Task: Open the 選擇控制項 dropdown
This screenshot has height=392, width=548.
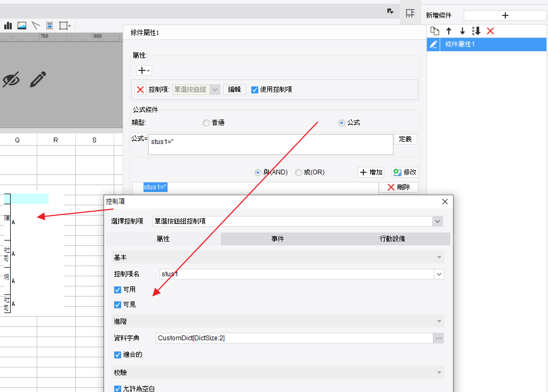Action: [437, 221]
